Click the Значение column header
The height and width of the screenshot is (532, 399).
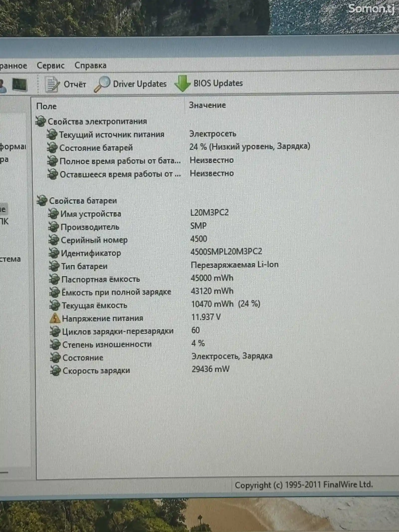207,105
